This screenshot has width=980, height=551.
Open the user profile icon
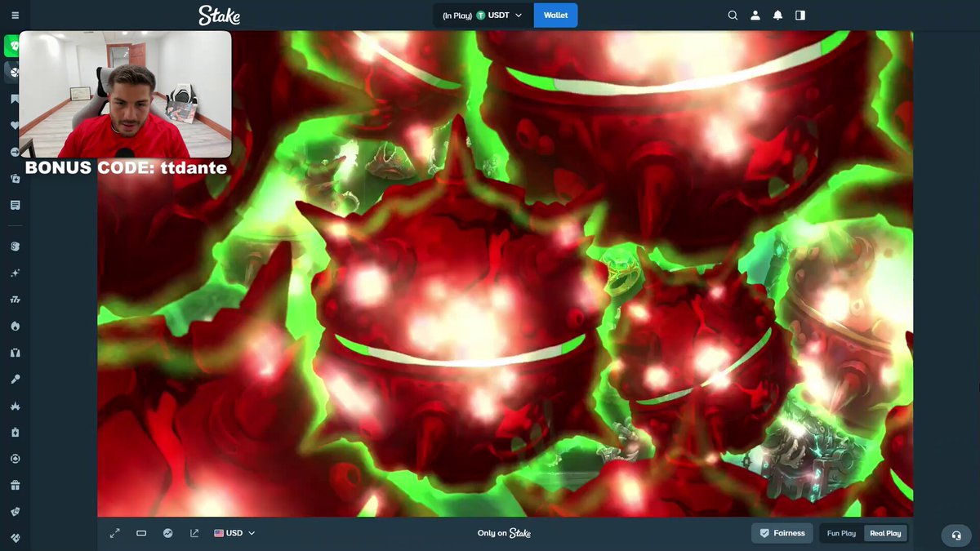(x=755, y=16)
